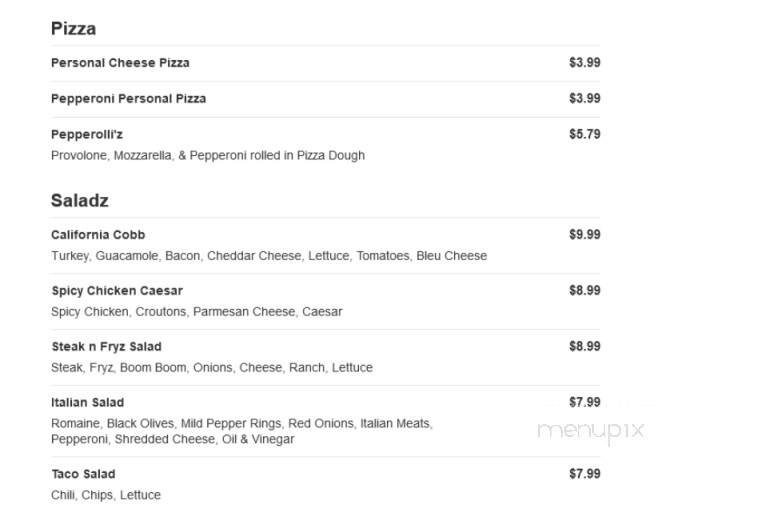Image resolution: width=770 pixels, height=513 pixels.
Task: Select the Personal Cheese Pizza item
Action: tap(120, 63)
